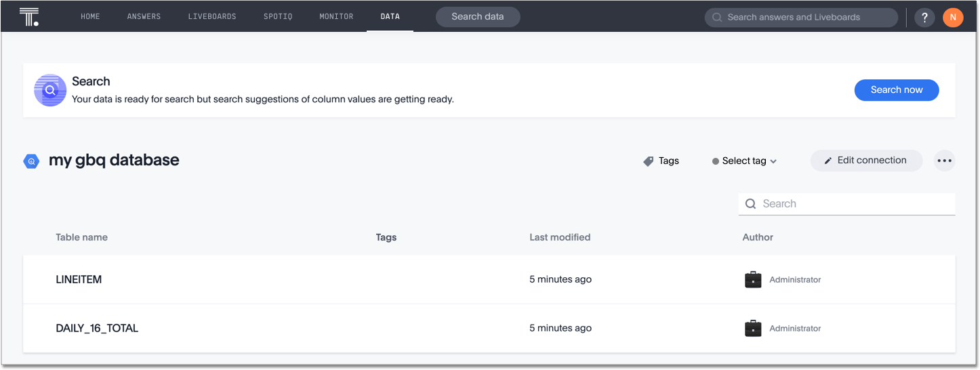This screenshot has width=980, height=370.
Task: Go to the Home tab
Action: click(90, 17)
